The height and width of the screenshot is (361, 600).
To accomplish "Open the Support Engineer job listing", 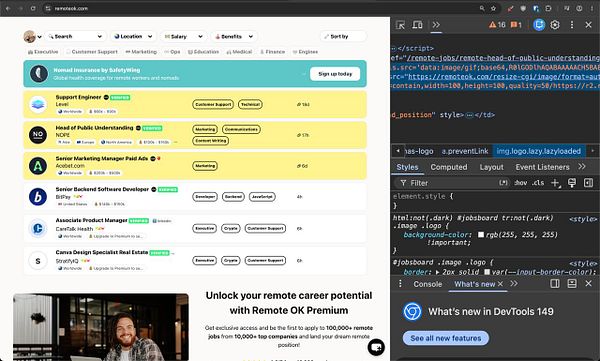I will pos(195,104).
